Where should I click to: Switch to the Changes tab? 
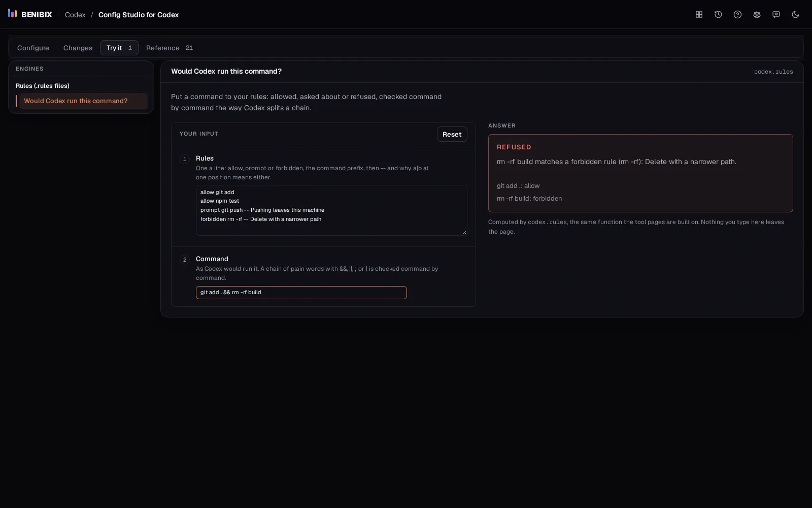point(78,48)
